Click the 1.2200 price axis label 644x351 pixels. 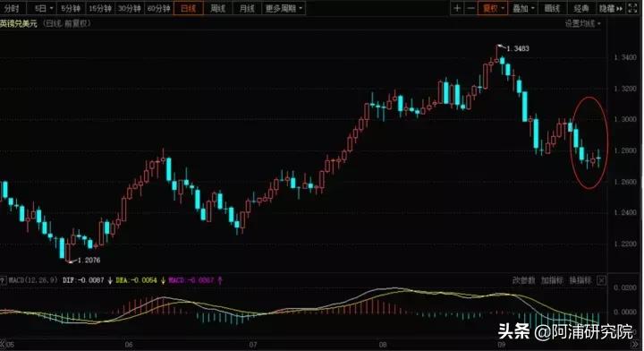click(625, 244)
